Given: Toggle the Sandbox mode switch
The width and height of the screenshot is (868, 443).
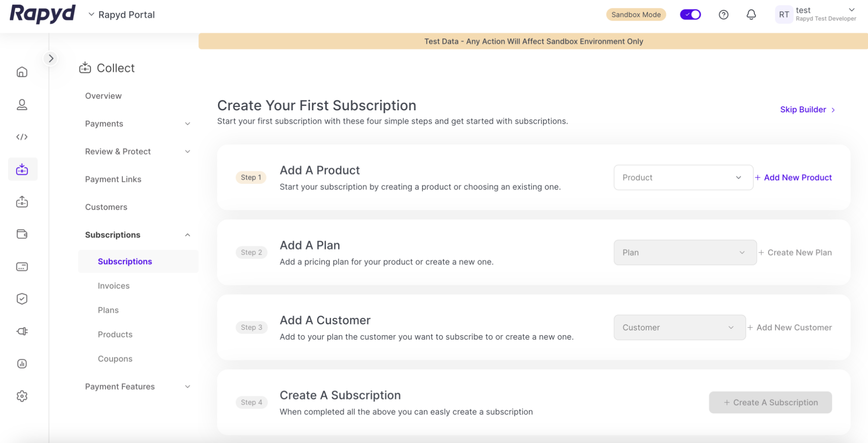Looking at the screenshot, I should (x=690, y=14).
